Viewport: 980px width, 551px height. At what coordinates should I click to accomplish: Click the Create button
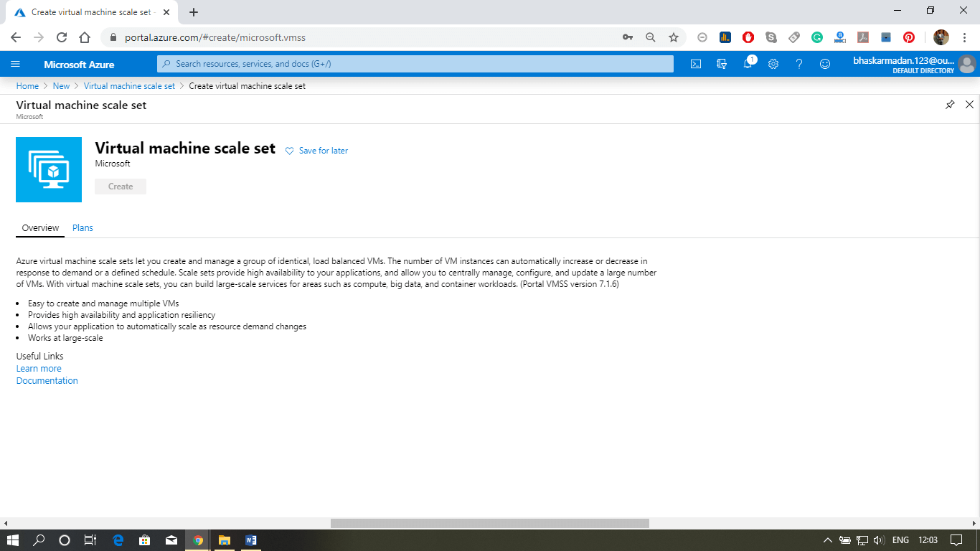[x=120, y=186]
